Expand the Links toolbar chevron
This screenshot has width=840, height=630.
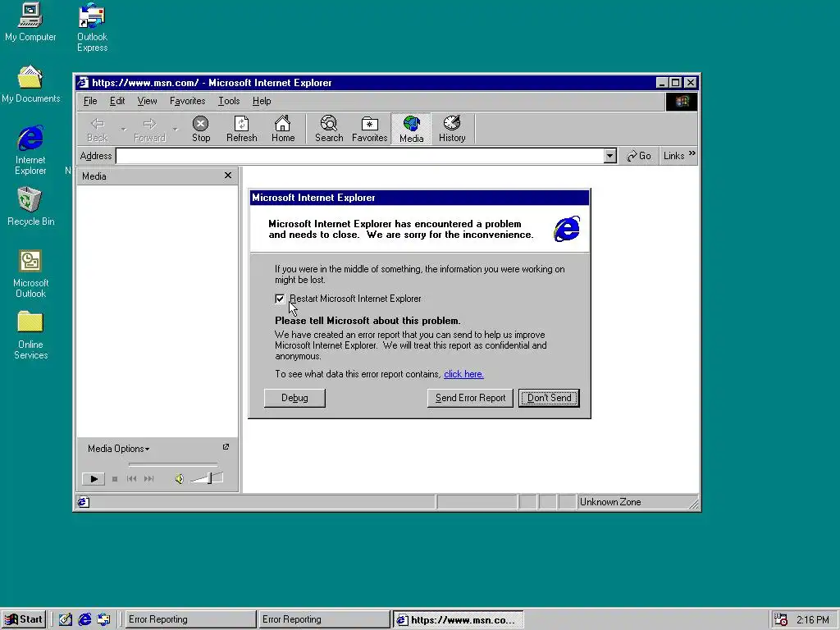point(692,153)
